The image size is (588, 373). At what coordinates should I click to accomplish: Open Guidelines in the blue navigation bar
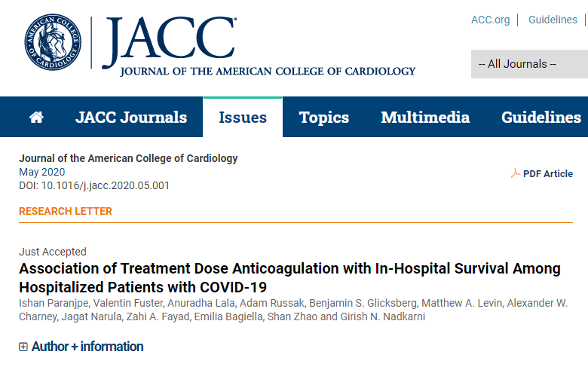tap(541, 118)
